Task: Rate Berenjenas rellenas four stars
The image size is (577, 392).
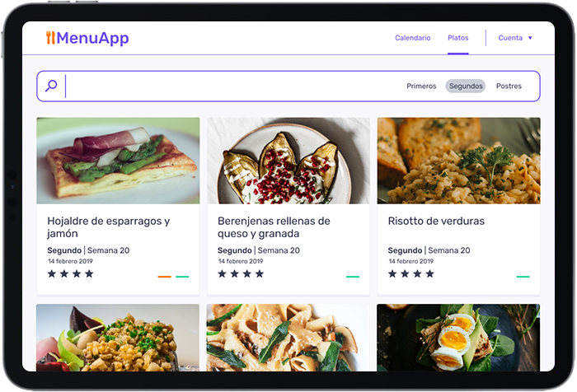Action: (x=260, y=273)
